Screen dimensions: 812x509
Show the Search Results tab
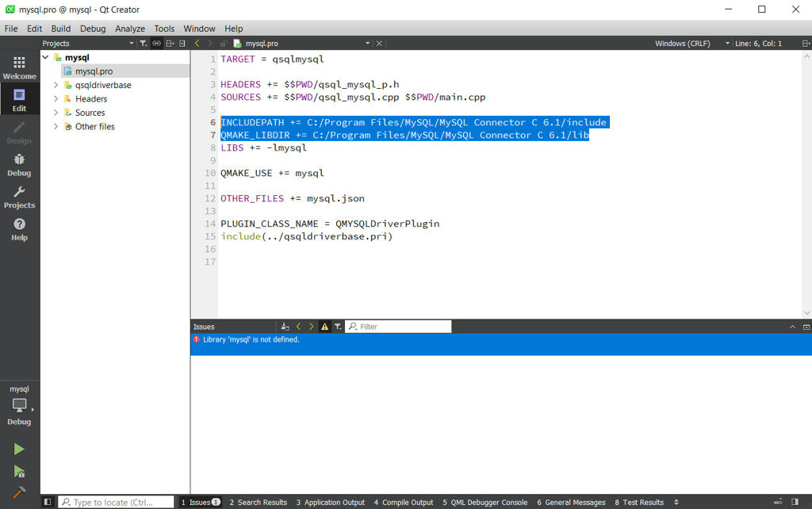coord(258,503)
